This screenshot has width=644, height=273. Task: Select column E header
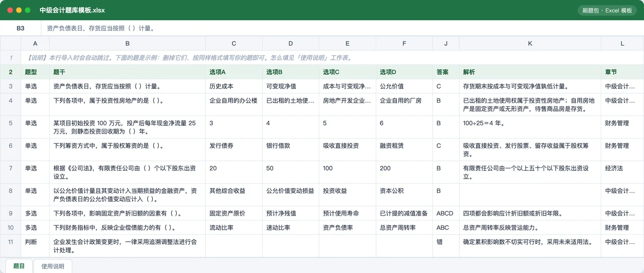tap(348, 43)
